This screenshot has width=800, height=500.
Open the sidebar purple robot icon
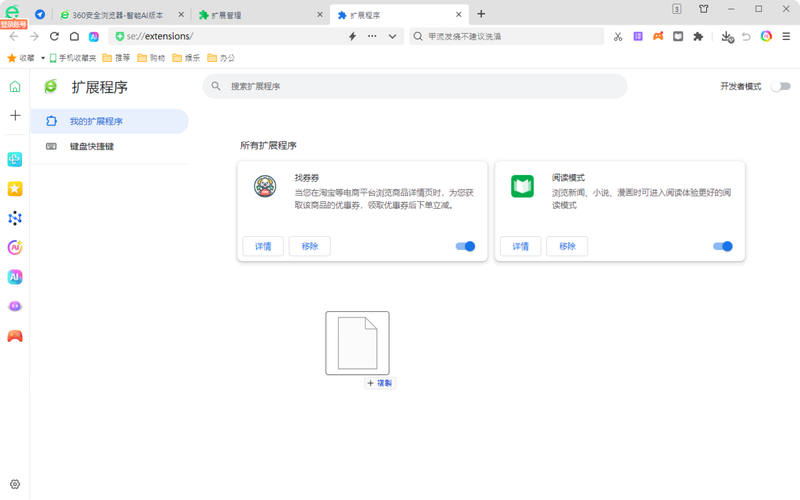pos(15,306)
